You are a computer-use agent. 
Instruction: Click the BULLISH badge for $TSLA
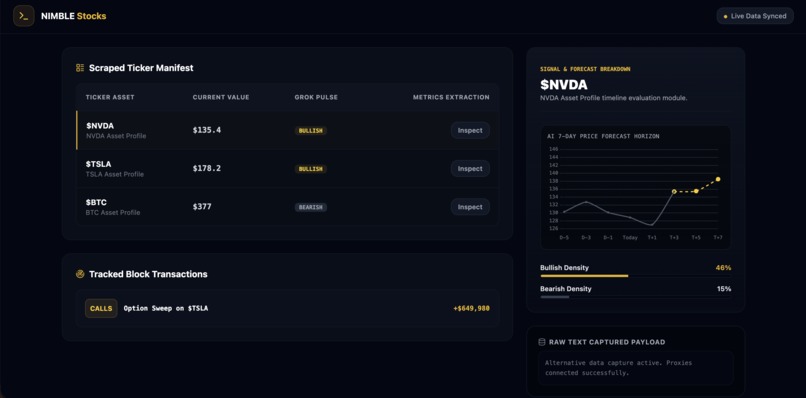[310, 169]
